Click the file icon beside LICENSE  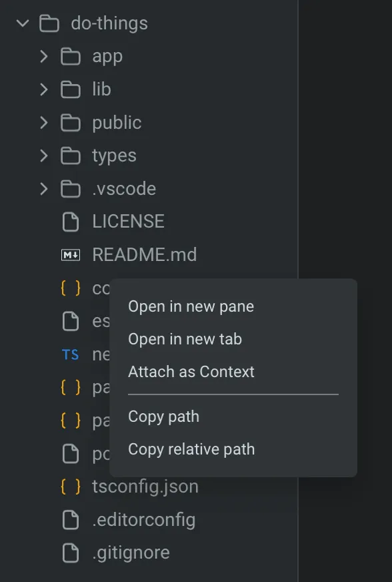pyautogui.click(x=70, y=222)
